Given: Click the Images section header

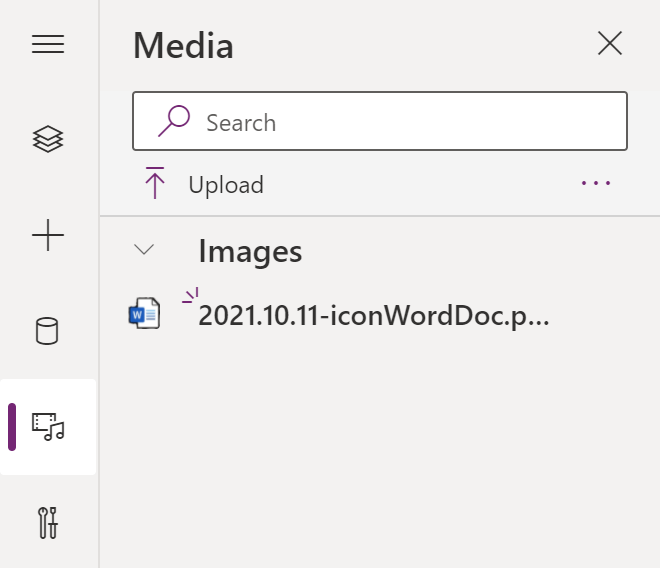Looking at the screenshot, I should 250,251.
